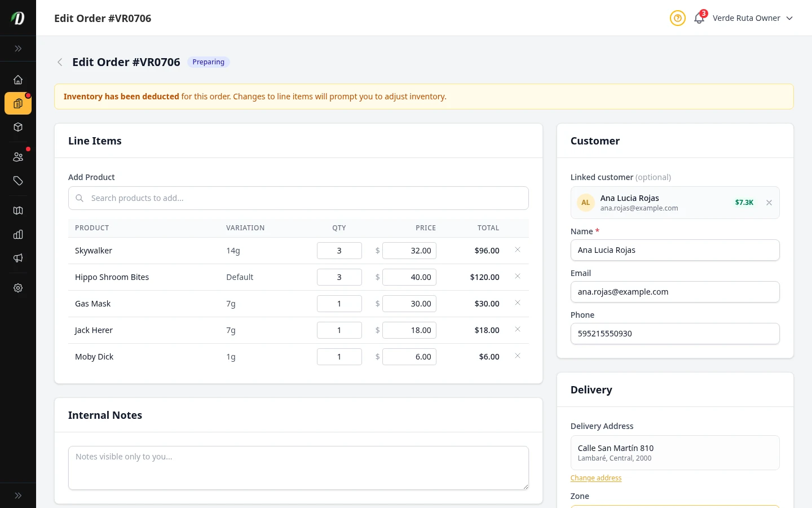The width and height of the screenshot is (812, 508).
Task: Open Marketing via the megaphone icon
Action: (x=18, y=258)
